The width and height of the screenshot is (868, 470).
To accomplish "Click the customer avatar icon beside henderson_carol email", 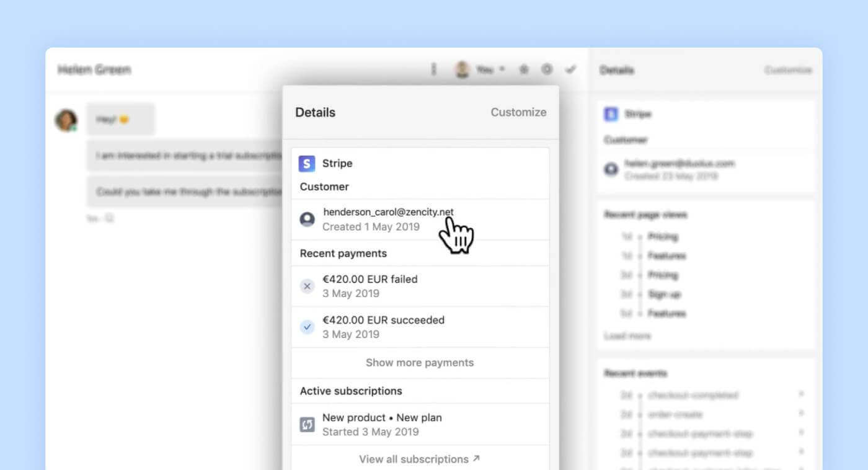I will click(x=307, y=219).
